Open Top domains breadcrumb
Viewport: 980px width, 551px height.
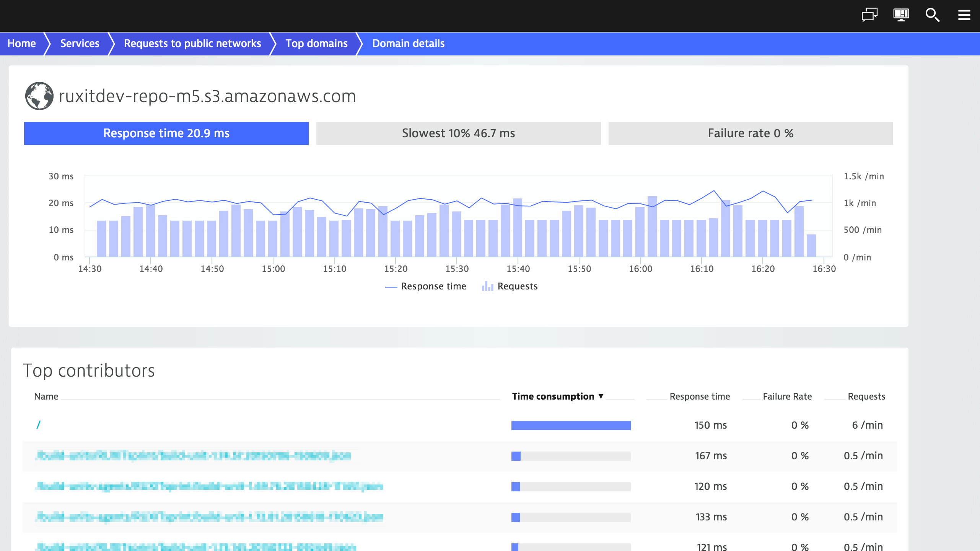click(x=317, y=44)
